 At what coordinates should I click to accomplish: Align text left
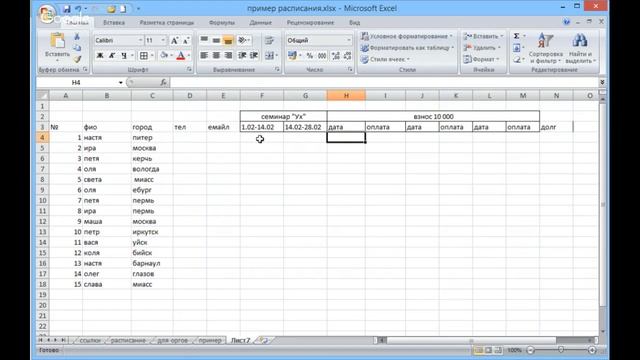click(x=204, y=56)
